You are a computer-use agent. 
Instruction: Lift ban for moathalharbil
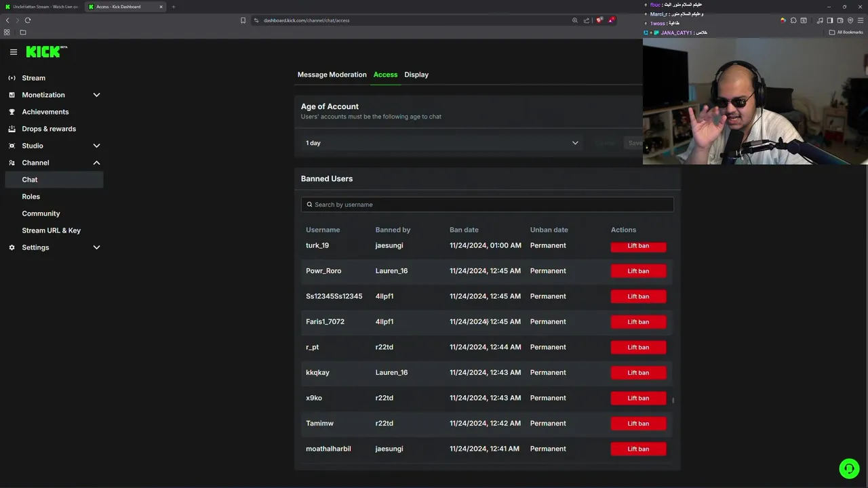(638, 449)
